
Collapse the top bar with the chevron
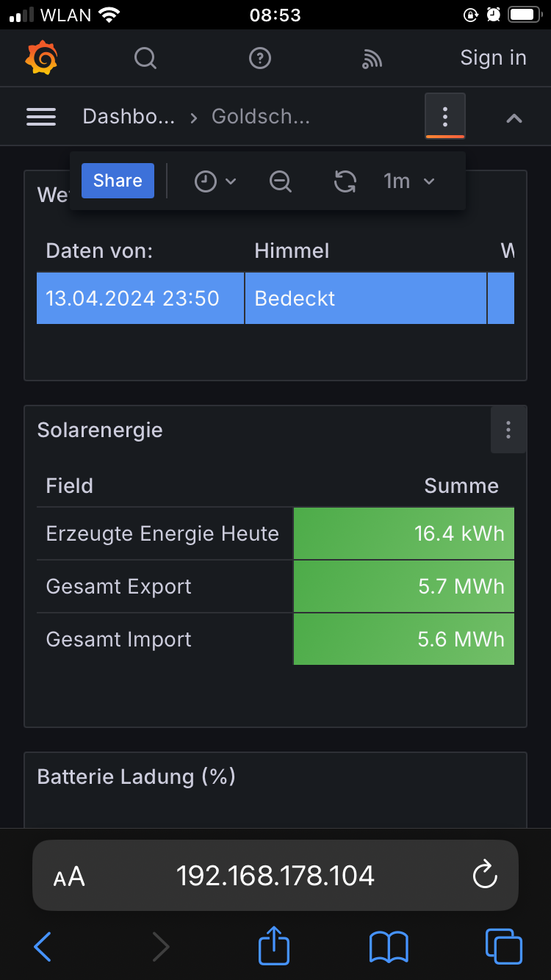coord(514,118)
